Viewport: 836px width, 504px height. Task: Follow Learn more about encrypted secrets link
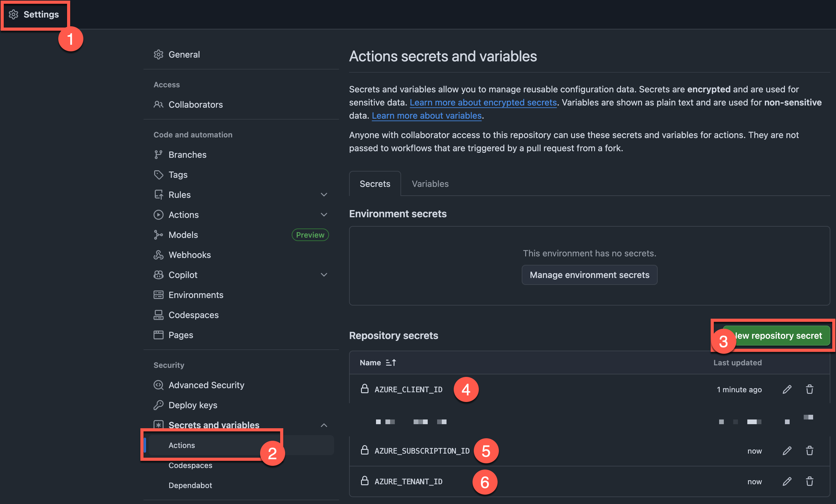point(483,102)
